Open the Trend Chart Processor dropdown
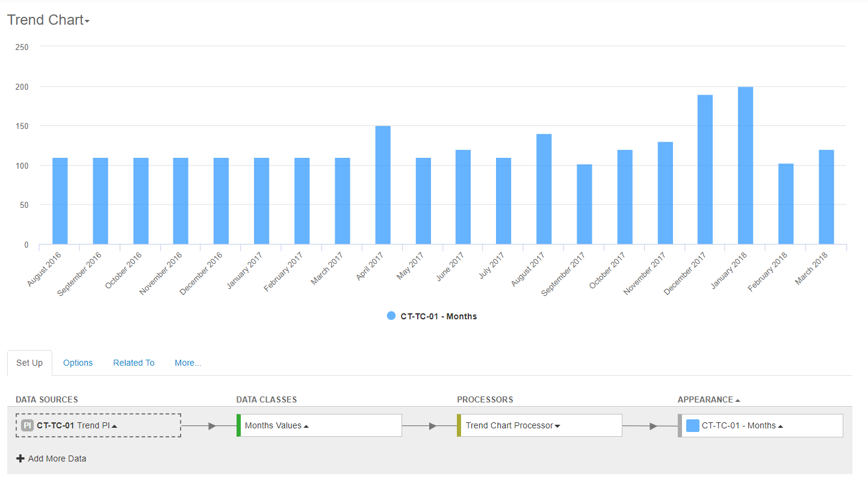The height and width of the screenshot is (485, 868). 557,426
